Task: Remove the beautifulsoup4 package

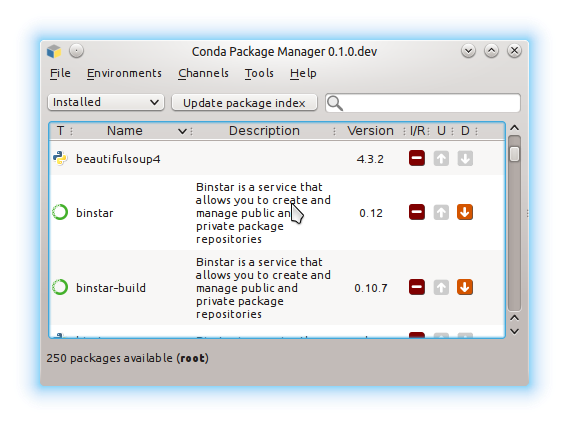Action: tap(417, 158)
